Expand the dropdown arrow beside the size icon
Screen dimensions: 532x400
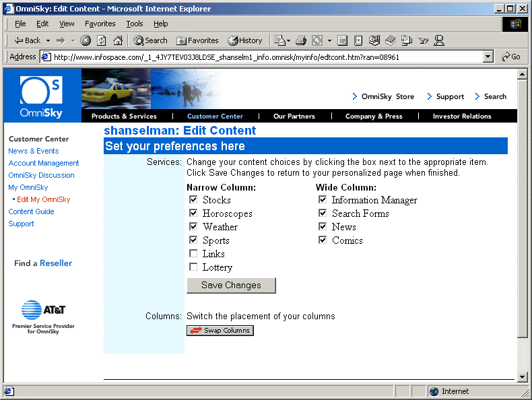pos(329,40)
